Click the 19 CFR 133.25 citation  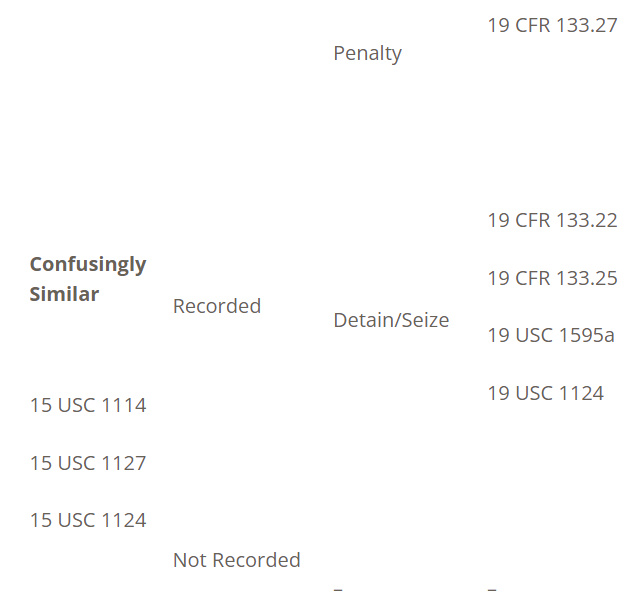pos(552,278)
